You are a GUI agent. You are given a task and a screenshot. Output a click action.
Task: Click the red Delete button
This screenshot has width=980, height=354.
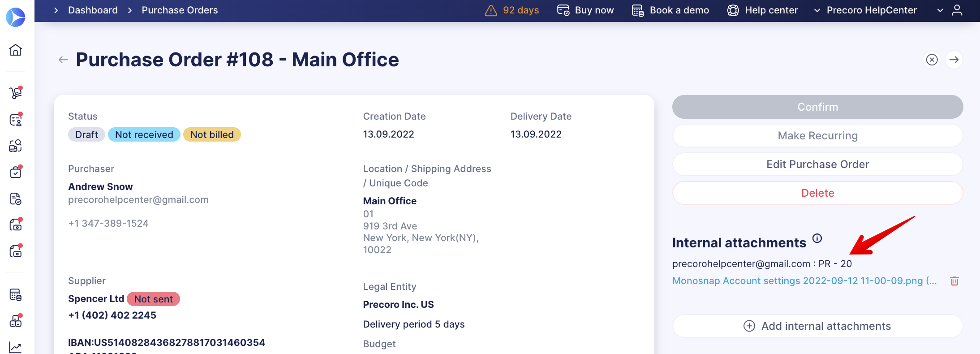click(x=817, y=193)
